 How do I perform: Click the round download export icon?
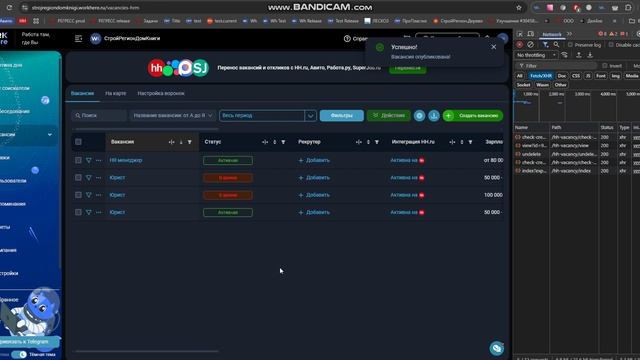pos(434,116)
